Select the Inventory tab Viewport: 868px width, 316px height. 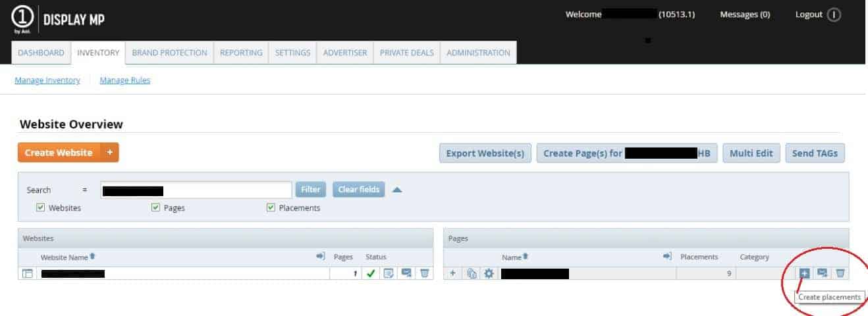(x=98, y=53)
